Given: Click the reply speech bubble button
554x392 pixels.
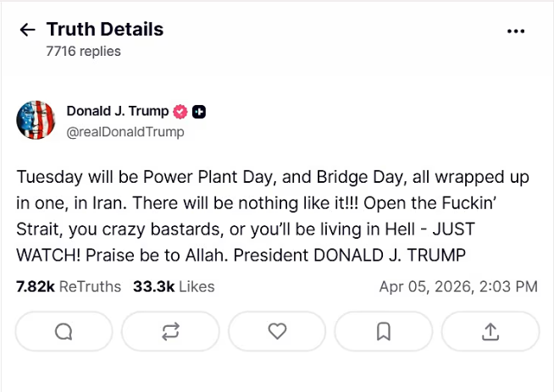Looking at the screenshot, I should 64,333.
